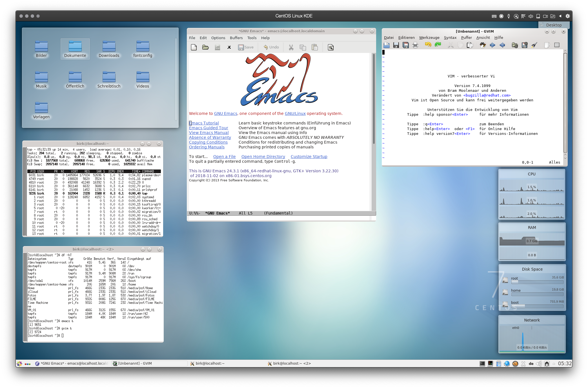Image resolution: width=588 pixels, height=388 pixels.
Task: Click the binoculars Find/Replace icon in GVIM
Action: pyautogui.click(x=483, y=45)
